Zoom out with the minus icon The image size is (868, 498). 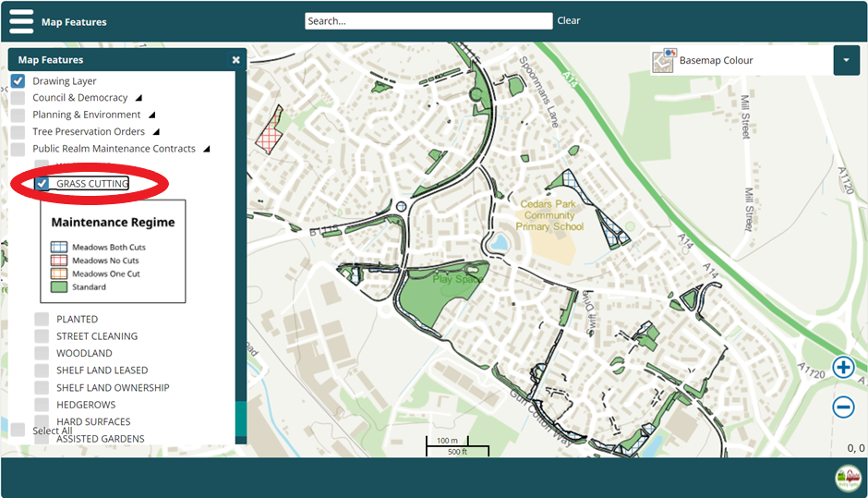coord(843,407)
